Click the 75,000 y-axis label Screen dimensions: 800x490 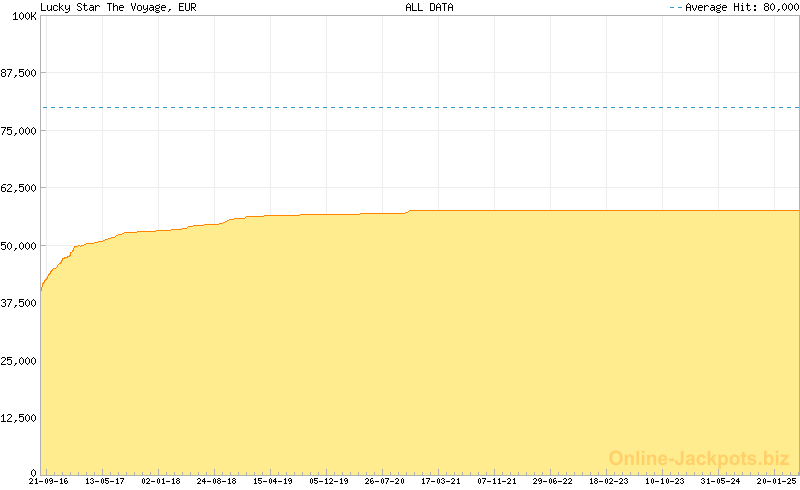click(x=19, y=131)
